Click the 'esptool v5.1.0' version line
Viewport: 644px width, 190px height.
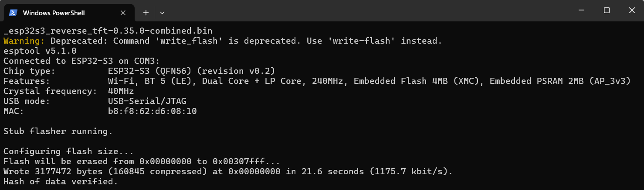tap(40, 51)
